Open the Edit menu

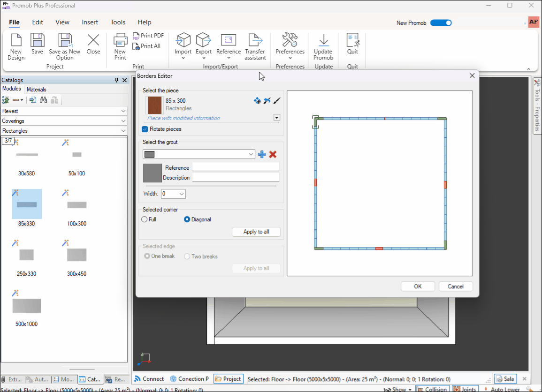coord(38,22)
